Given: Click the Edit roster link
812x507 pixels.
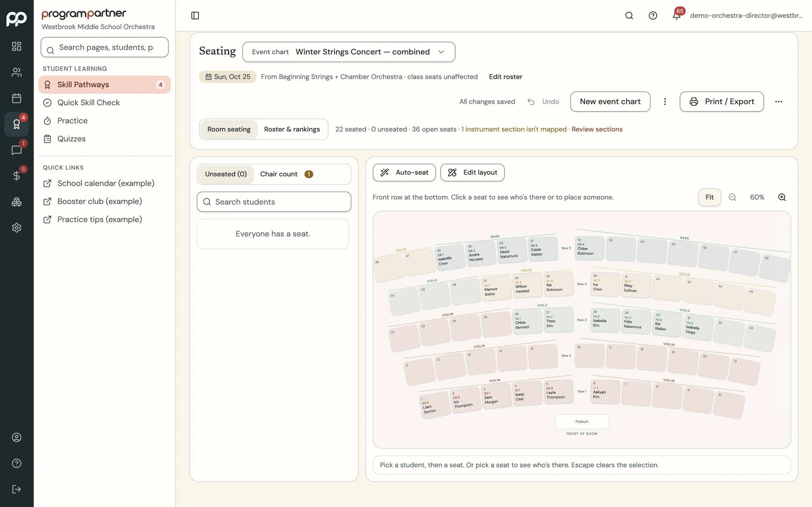Looking at the screenshot, I should point(505,77).
